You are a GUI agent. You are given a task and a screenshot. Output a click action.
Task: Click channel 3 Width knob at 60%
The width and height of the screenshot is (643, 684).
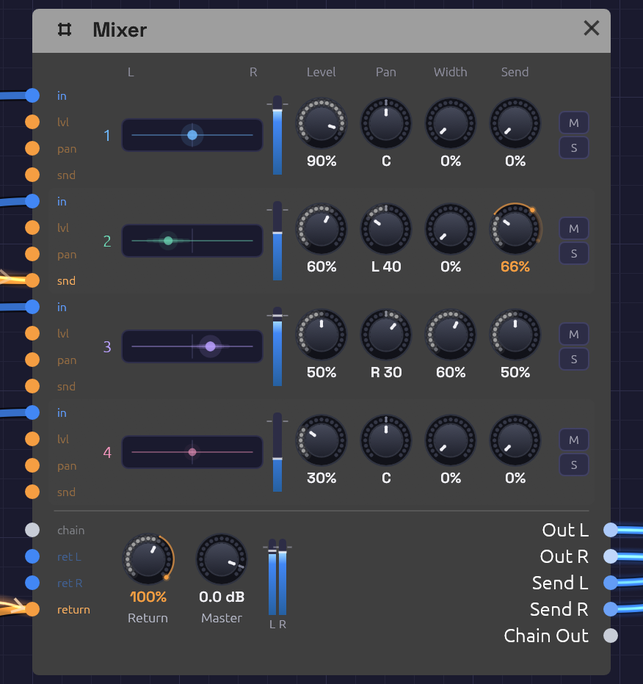(x=451, y=334)
